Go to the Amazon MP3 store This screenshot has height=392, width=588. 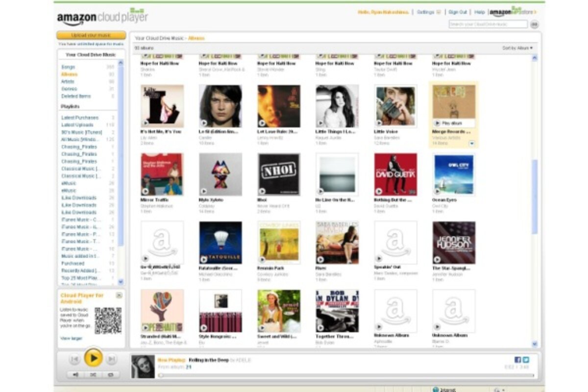(513, 11)
